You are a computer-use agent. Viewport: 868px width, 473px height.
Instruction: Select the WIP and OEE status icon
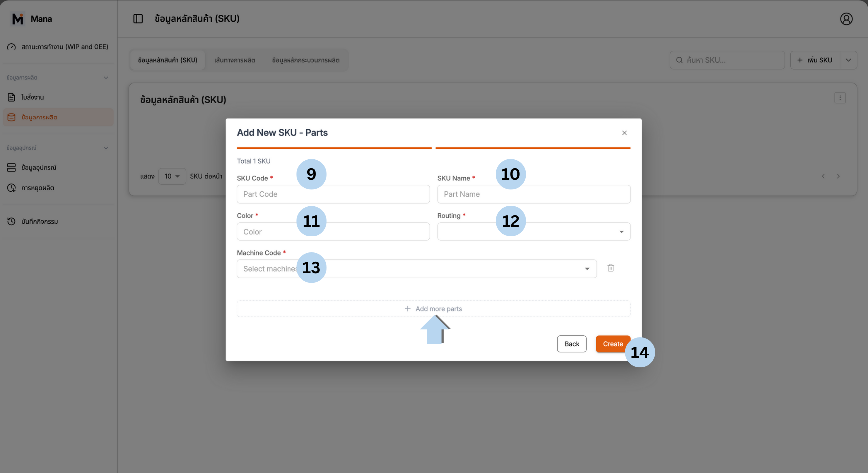click(11, 46)
